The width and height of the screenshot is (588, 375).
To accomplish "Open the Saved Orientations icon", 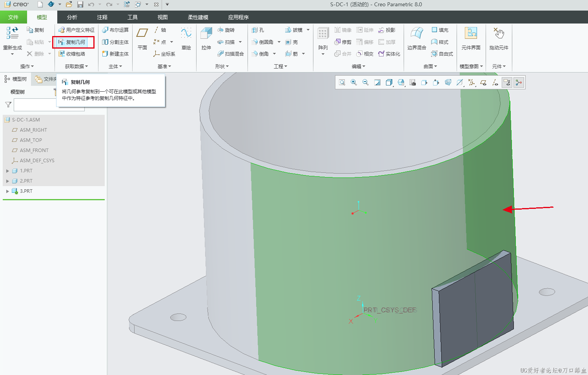I will pos(401,82).
